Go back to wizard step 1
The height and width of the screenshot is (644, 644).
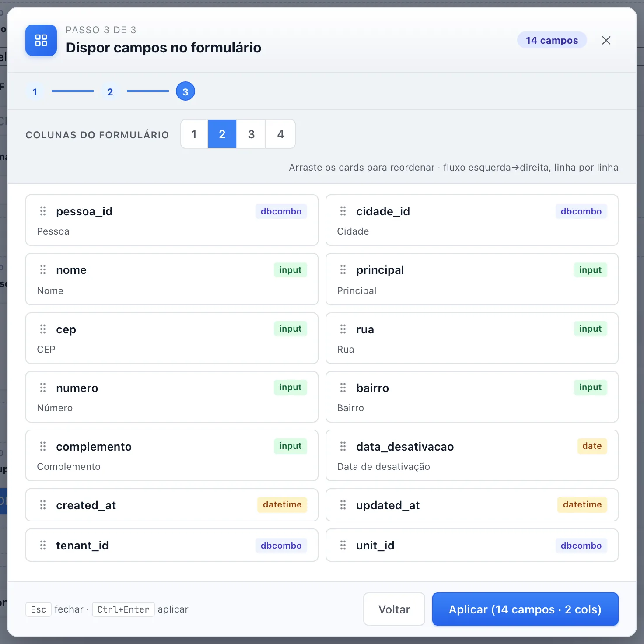click(x=35, y=91)
